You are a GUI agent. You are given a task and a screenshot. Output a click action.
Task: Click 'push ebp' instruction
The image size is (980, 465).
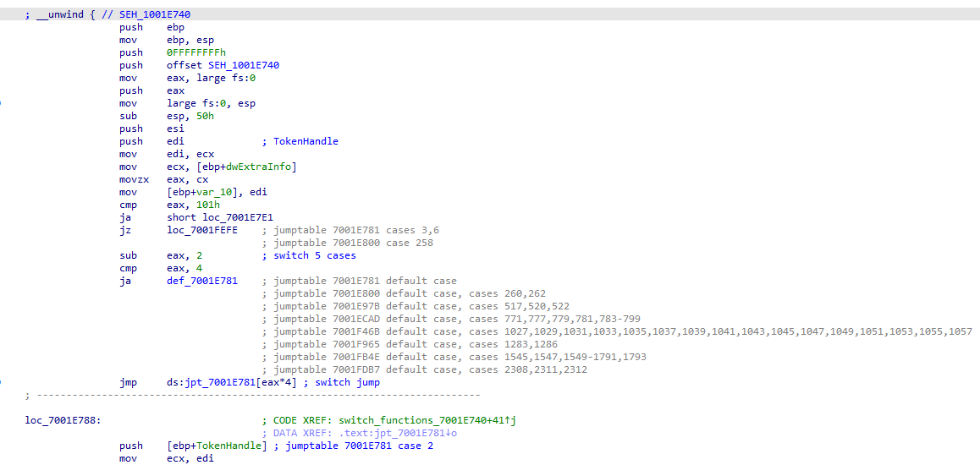pos(151,27)
